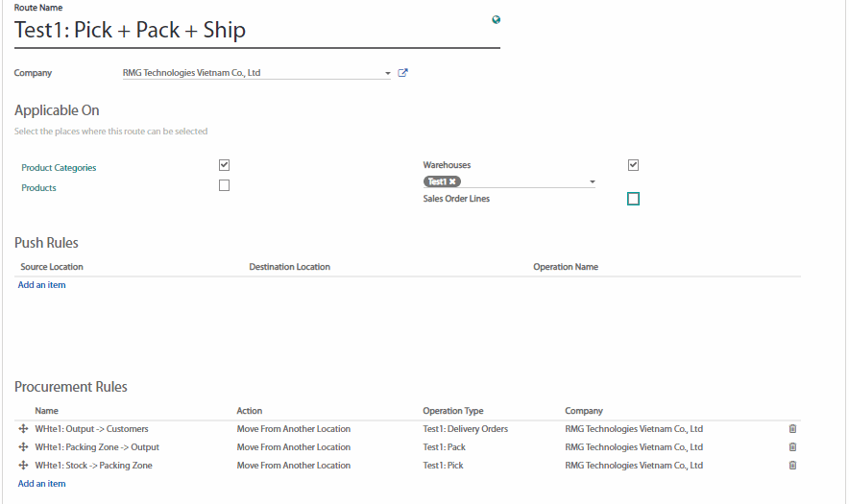This screenshot has width=849, height=504.
Task: Add an item under Procurement Rules
Action: (42, 484)
